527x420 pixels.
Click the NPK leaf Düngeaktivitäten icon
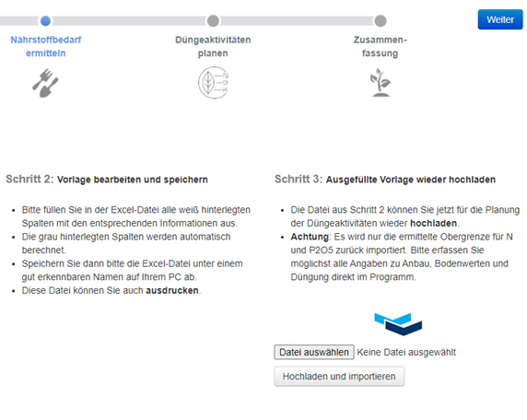[x=213, y=83]
